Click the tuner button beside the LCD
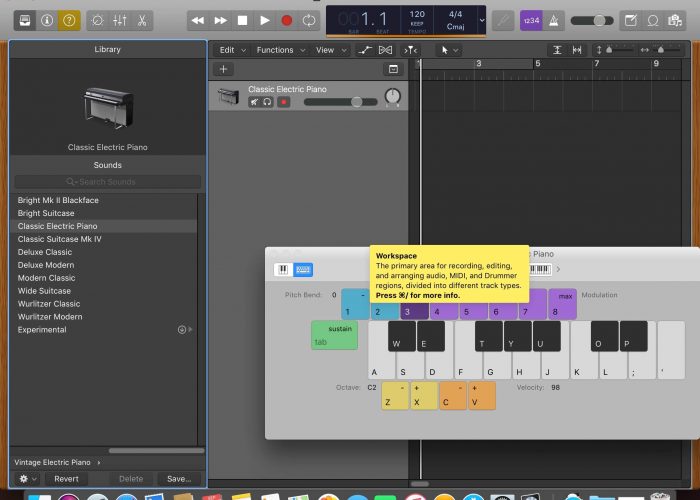The height and width of the screenshot is (500, 700). click(503, 21)
